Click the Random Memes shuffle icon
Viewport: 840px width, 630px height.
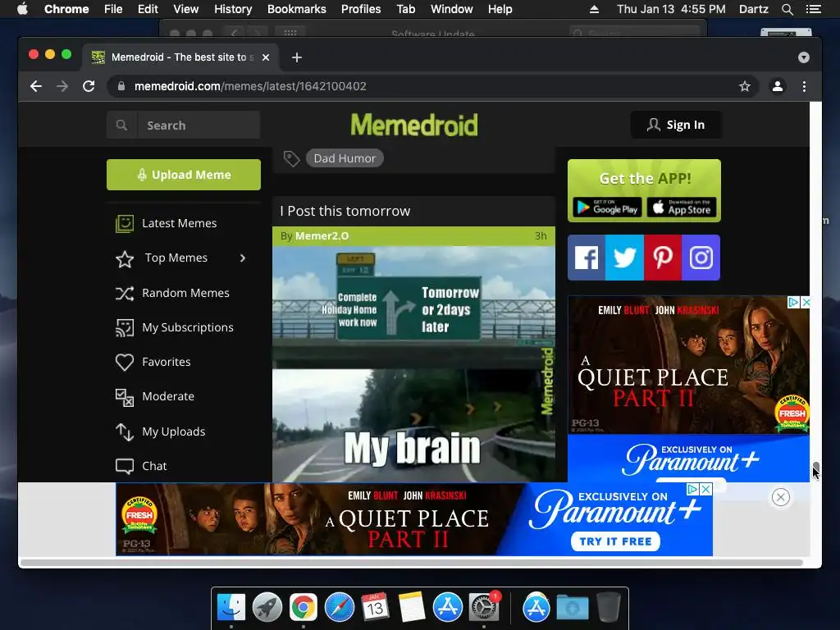tap(125, 293)
